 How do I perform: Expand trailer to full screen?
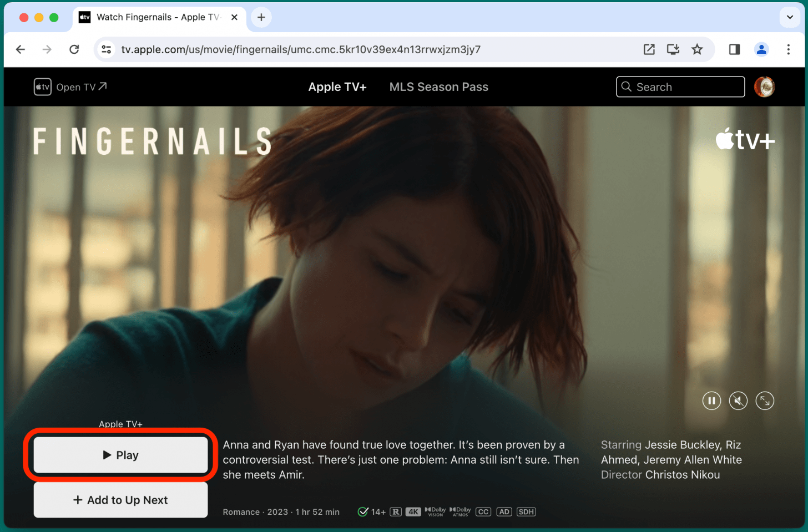(x=765, y=401)
